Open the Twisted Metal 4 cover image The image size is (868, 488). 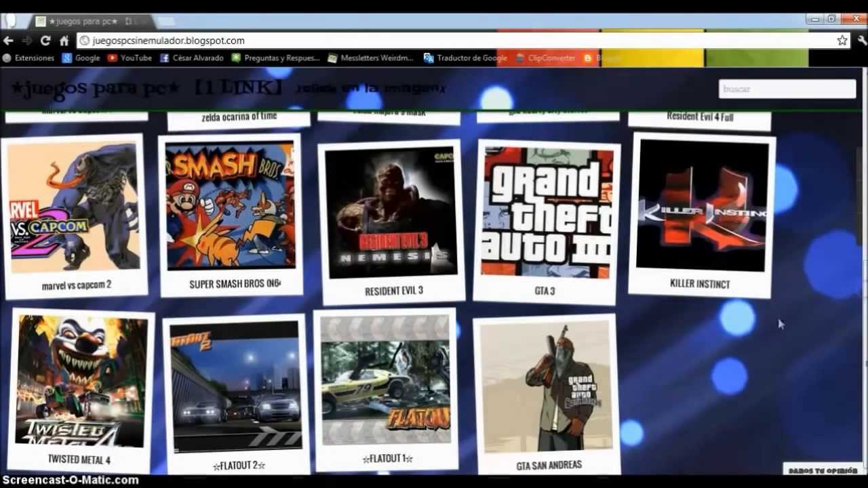point(81,381)
